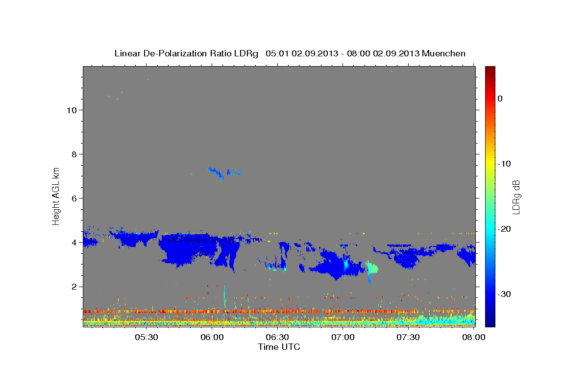
Task: Click the height tick label 8
Action: pyautogui.click(x=73, y=154)
